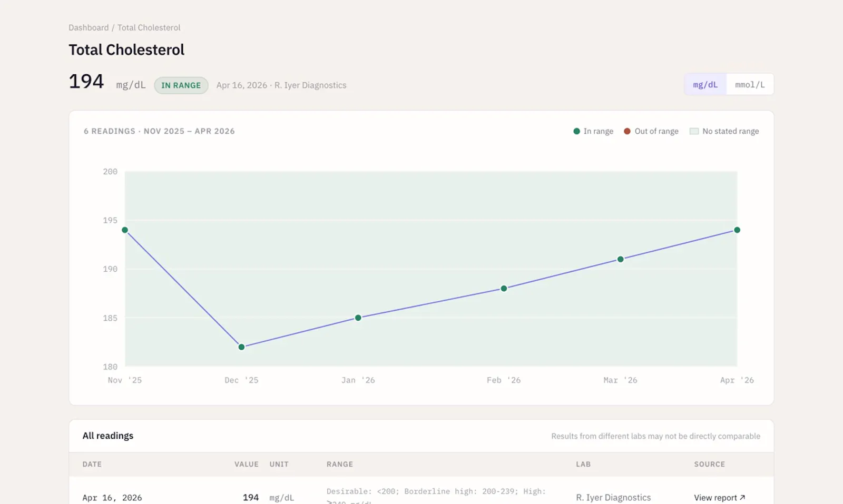This screenshot has width=843, height=504.
Task: Click the large 194 current reading
Action: pyautogui.click(x=86, y=82)
